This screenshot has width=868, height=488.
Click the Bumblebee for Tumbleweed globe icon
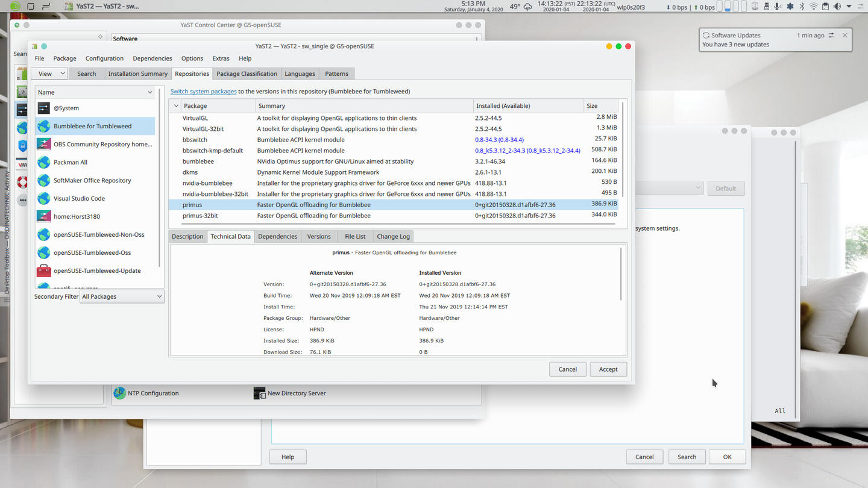tap(43, 126)
